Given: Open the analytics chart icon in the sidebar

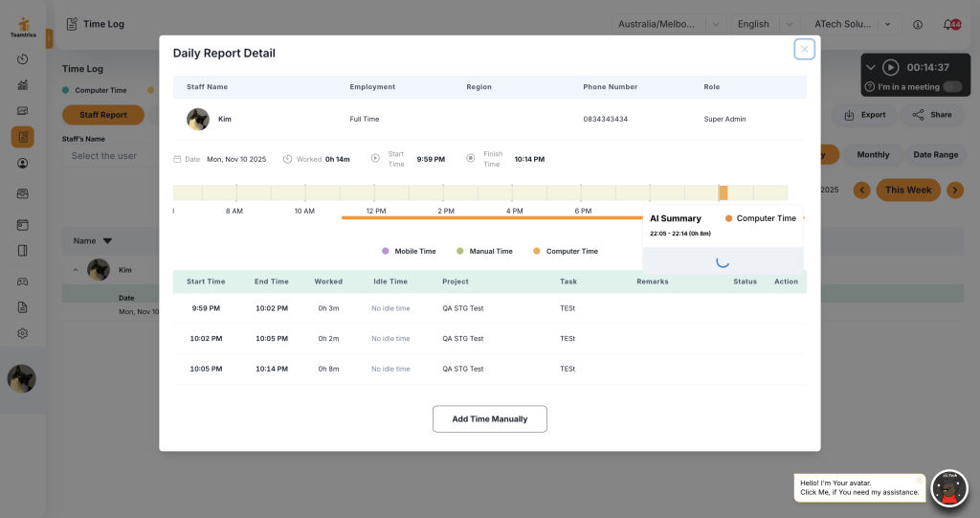Looking at the screenshot, I should click(x=23, y=85).
